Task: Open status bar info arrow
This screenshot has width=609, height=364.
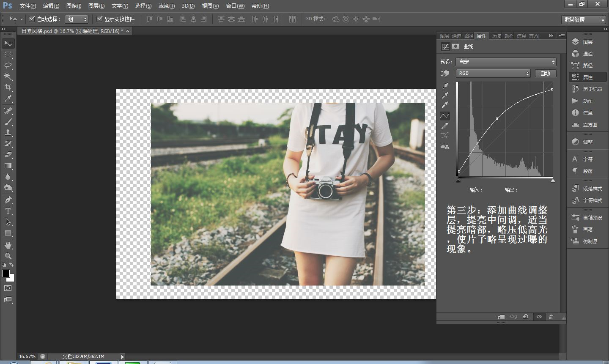Action: (x=123, y=356)
